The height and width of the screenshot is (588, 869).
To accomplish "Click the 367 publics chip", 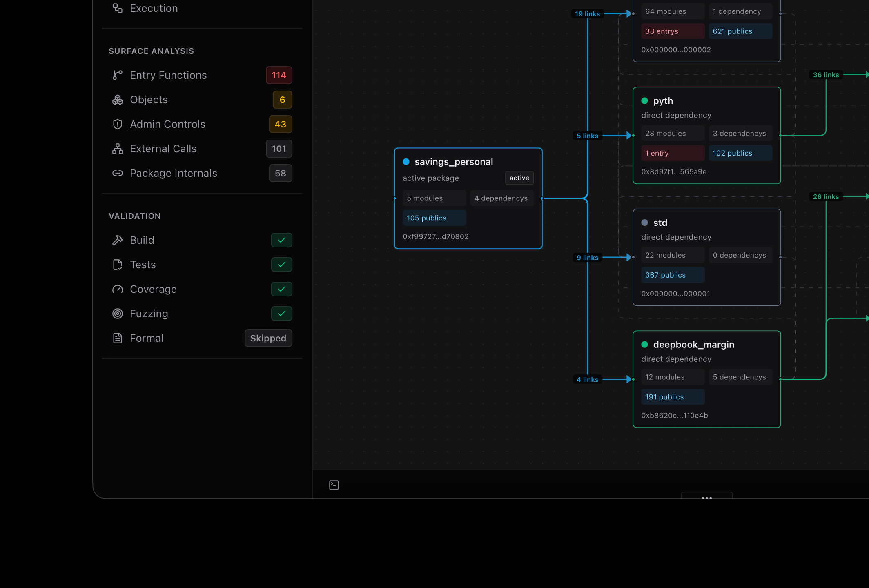I will [673, 275].
